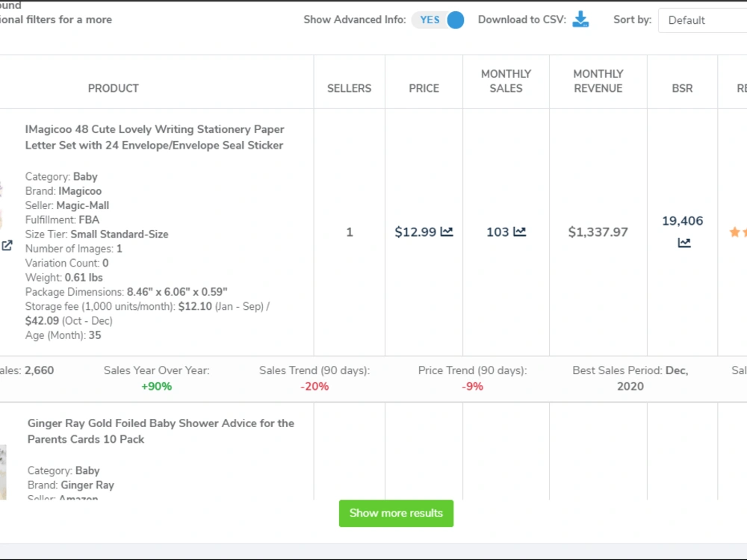Click the IMagicoo 48 Cute Lovely product title

[155, 137]
